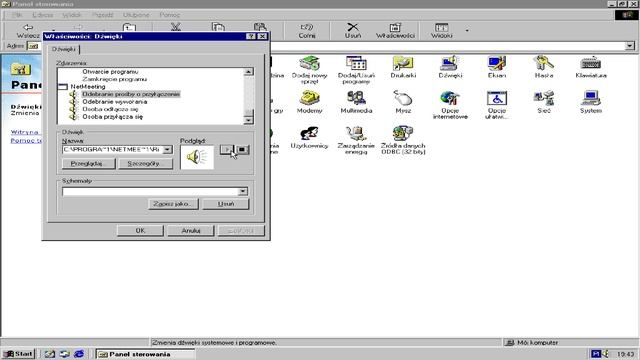Click the Widoki toolbar button
The height and width of the screenshot is (360, 640).
(442, 31)
